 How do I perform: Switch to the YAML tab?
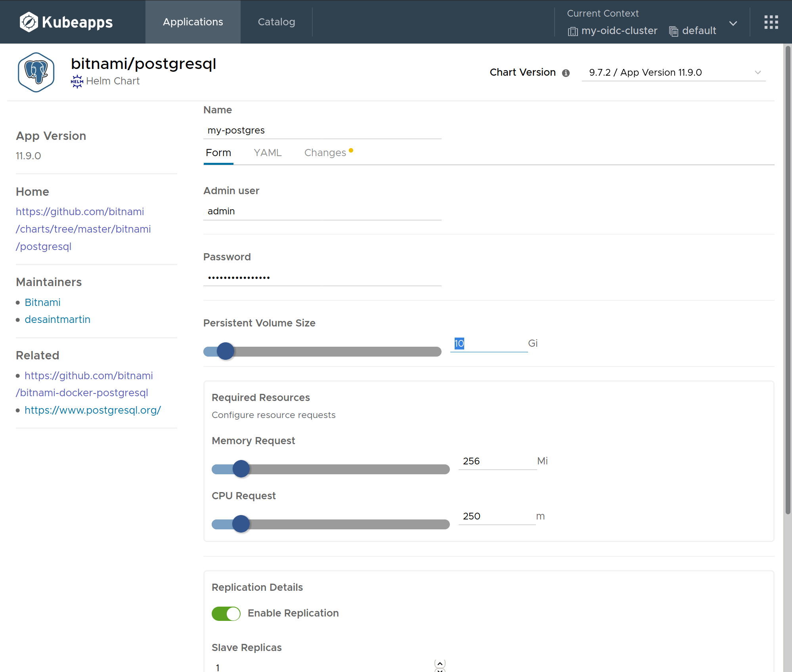pyautogui.click(x=267, y=153)
